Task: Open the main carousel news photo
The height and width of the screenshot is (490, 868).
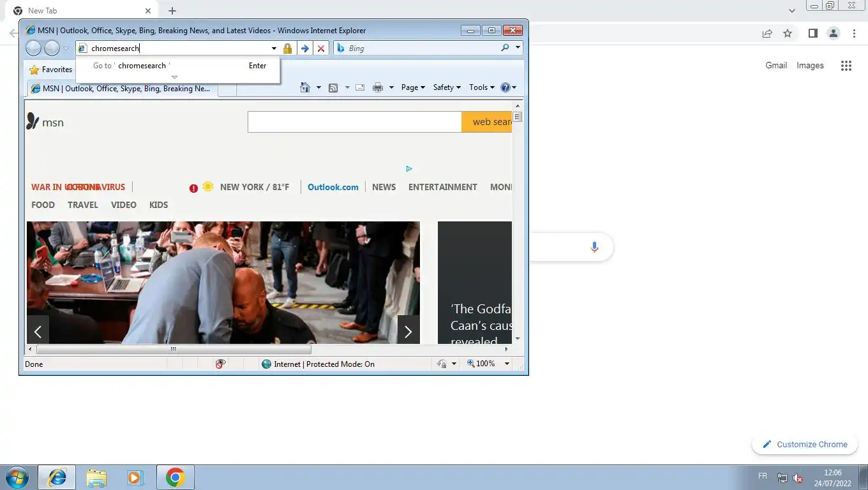Action: [x=223, y=283]
